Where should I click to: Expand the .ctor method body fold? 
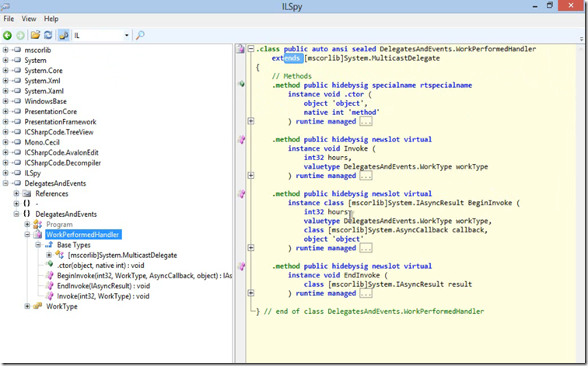(251, 121)
